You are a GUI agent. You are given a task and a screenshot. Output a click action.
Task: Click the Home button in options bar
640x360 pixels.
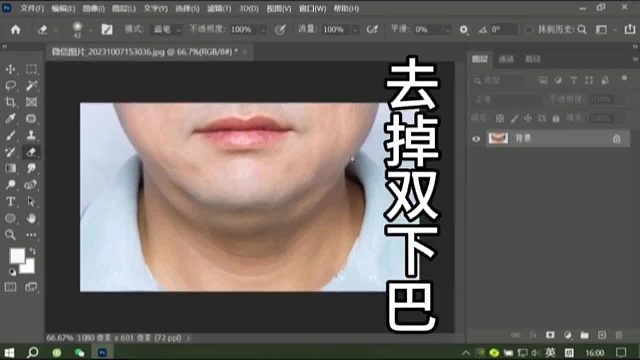click(x=16, y=29)
